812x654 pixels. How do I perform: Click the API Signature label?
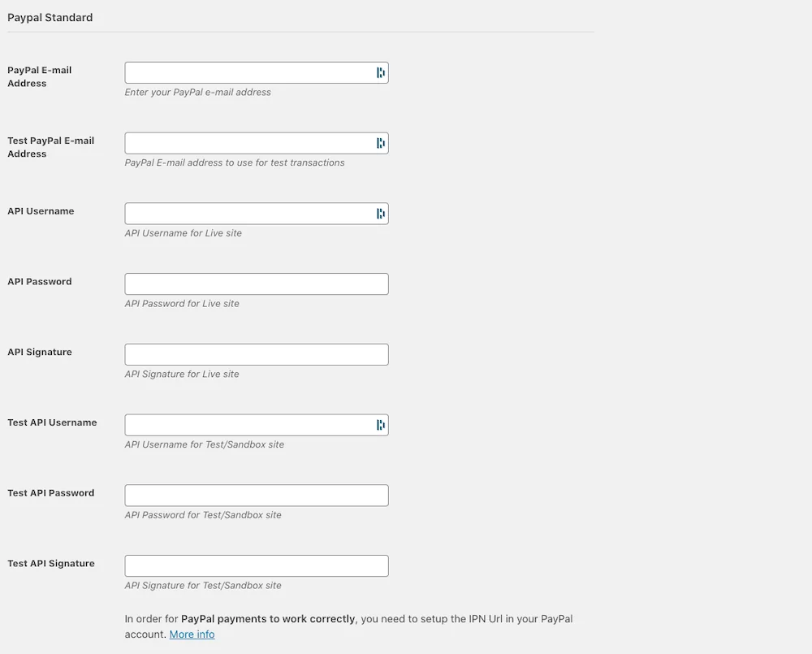pos(39,352)
